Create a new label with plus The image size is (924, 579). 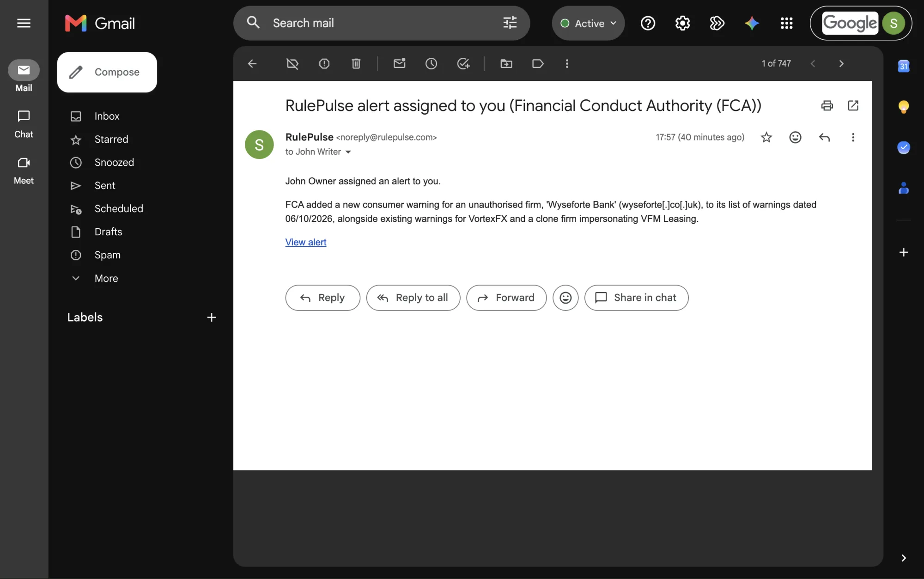click(212, 317)
